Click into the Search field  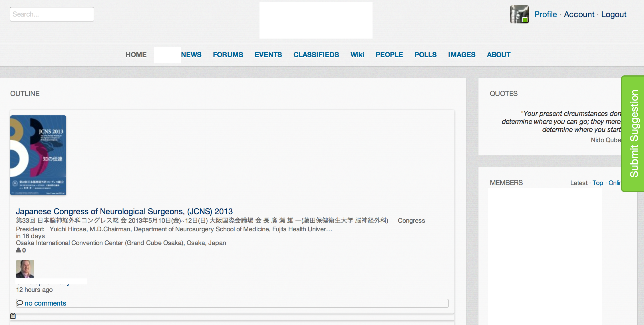point(52,14)
